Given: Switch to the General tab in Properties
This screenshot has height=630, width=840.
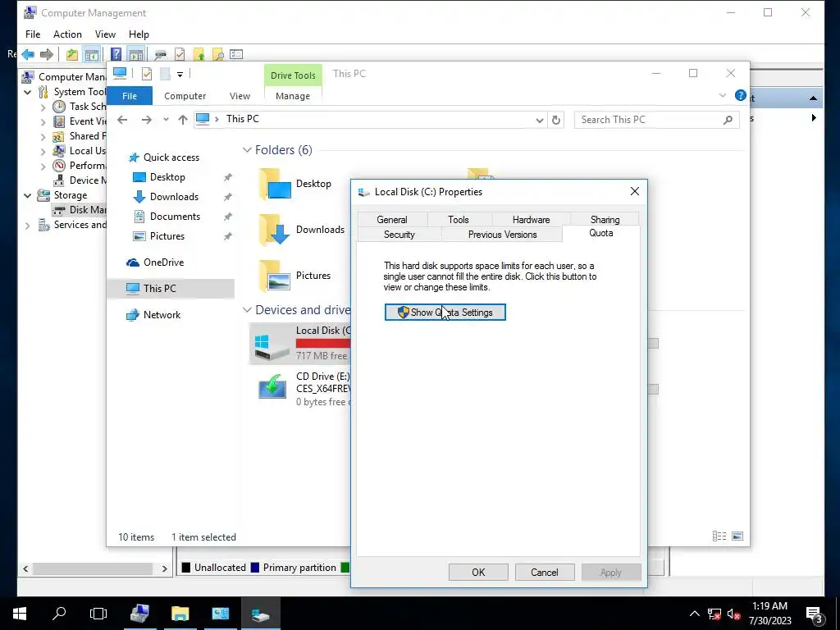Looking at the screenshot, I should (391, 220).
